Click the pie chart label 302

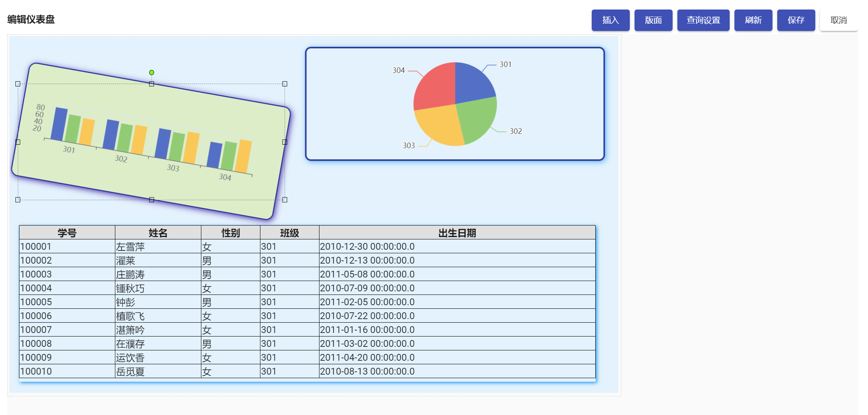(x=516, y=131)
